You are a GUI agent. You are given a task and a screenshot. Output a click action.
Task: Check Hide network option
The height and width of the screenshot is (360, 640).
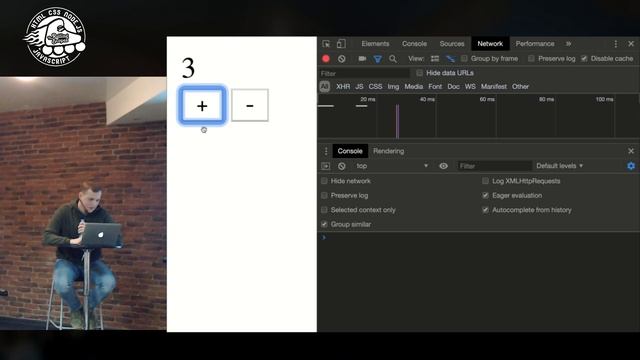[x=324, y=181]
